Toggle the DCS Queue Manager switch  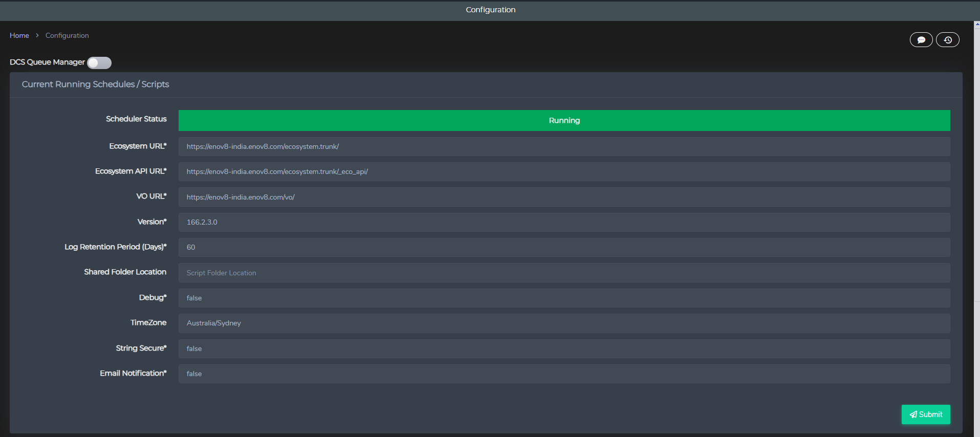[99, 62]
